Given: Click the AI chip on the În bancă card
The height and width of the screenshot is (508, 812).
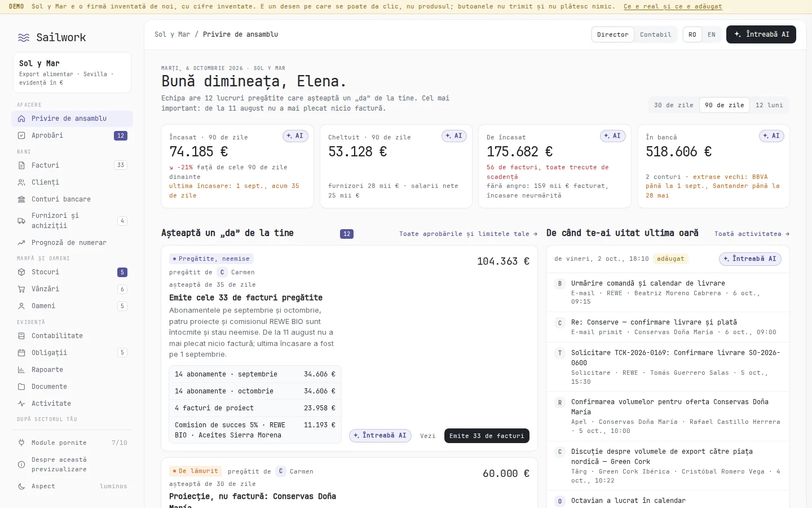Looking at the screenshot, I should (x=771, y=136).
